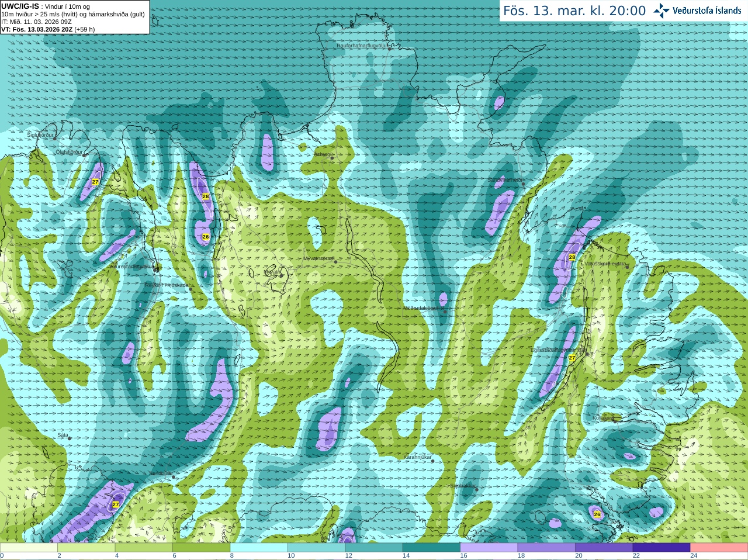Click the Möðrudalsöræfi station dot
This screenshot has width=748, height=560.
(x=445, y=312)
